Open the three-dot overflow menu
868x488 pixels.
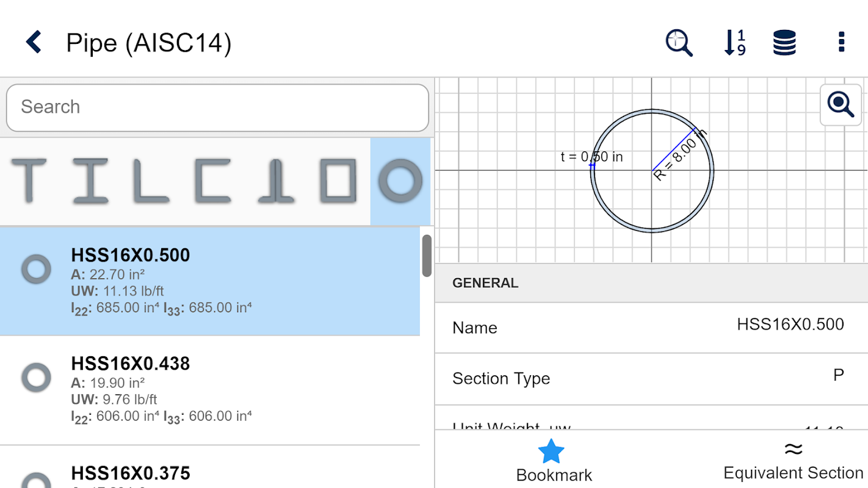pos(841,42)
